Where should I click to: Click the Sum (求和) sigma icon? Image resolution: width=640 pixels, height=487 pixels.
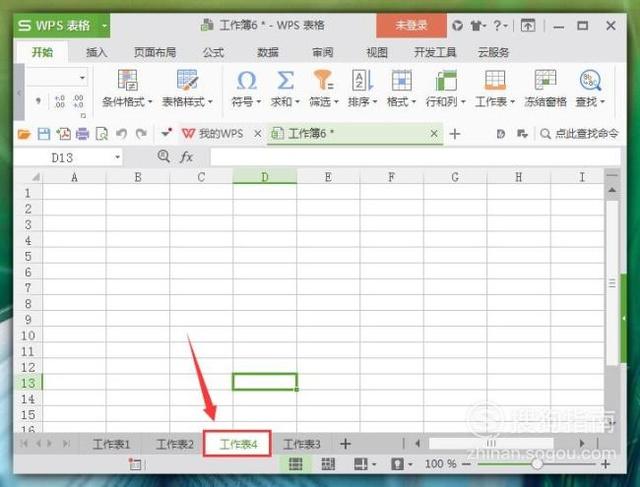click(x=285, y=80)
